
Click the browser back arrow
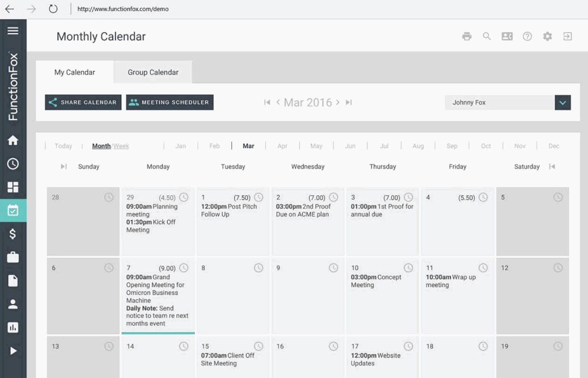(x=9, y=9)
